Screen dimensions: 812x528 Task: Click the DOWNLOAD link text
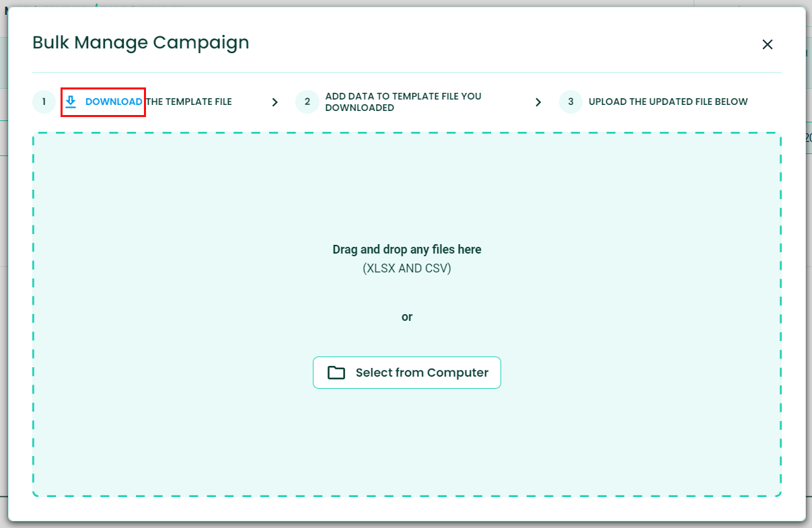coord(114,102)
